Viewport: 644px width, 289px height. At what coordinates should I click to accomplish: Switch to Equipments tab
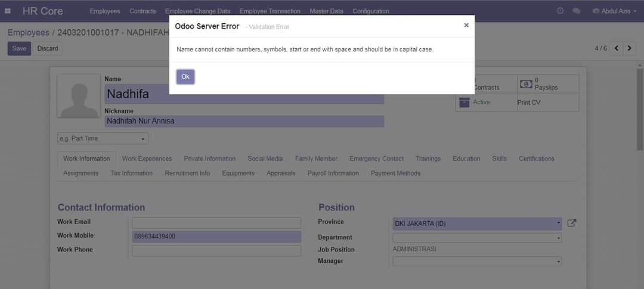pyautogui.click(x=238, y=173)
